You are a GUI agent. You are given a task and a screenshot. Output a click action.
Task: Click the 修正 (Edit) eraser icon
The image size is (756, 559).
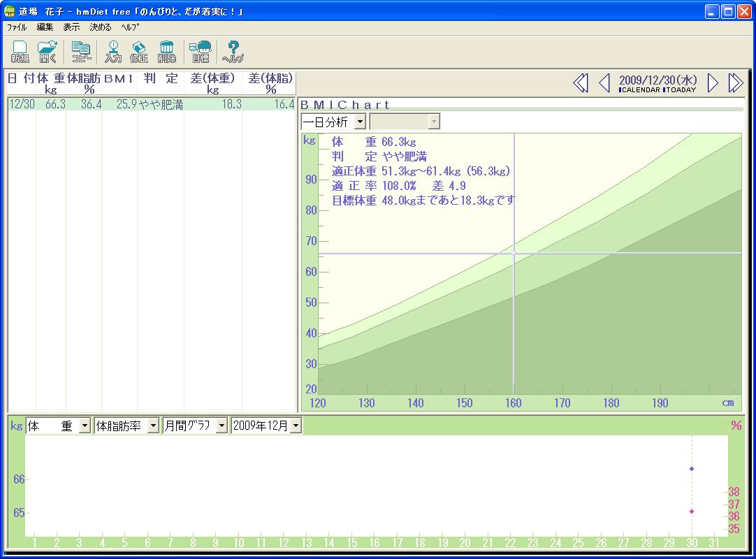139,52
